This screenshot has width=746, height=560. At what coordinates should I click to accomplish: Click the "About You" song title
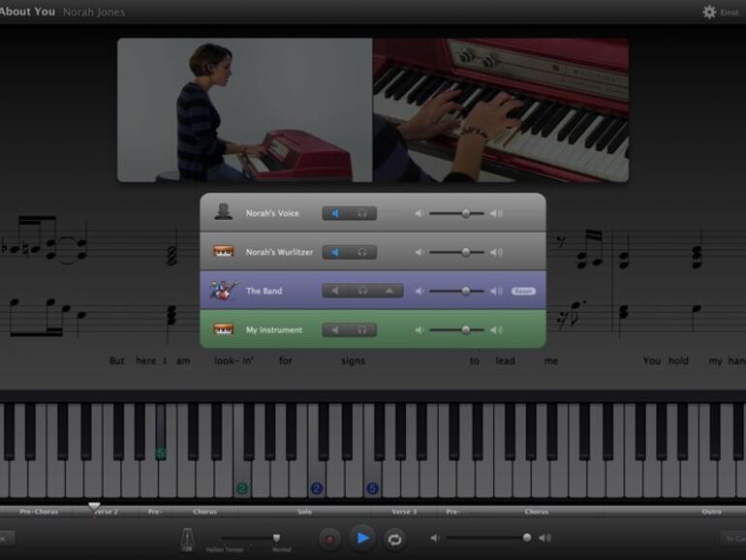27,12
